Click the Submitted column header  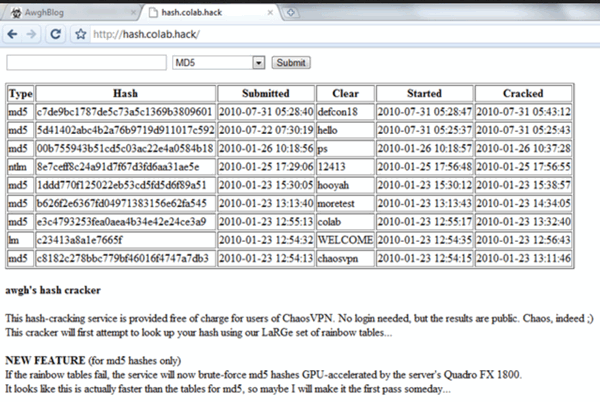click(266, 93)
